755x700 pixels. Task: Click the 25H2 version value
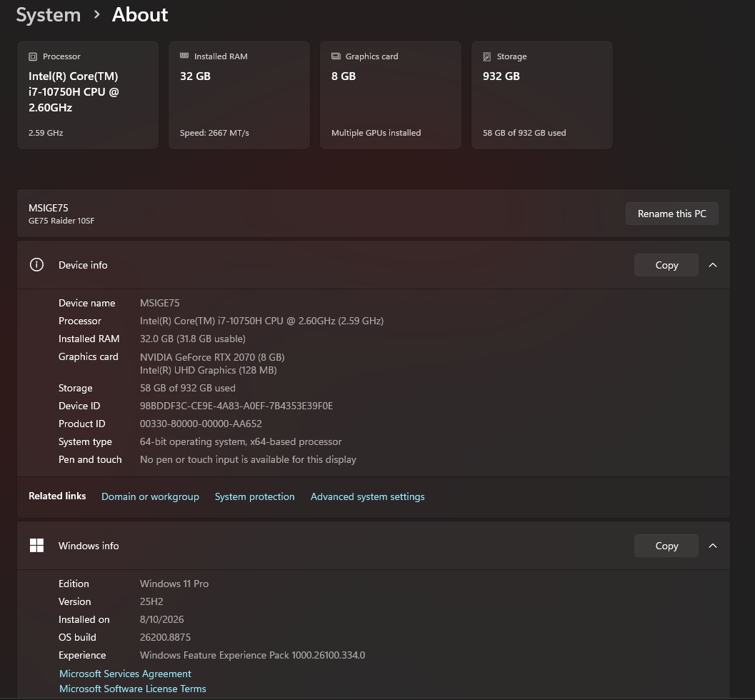(151, 601)
